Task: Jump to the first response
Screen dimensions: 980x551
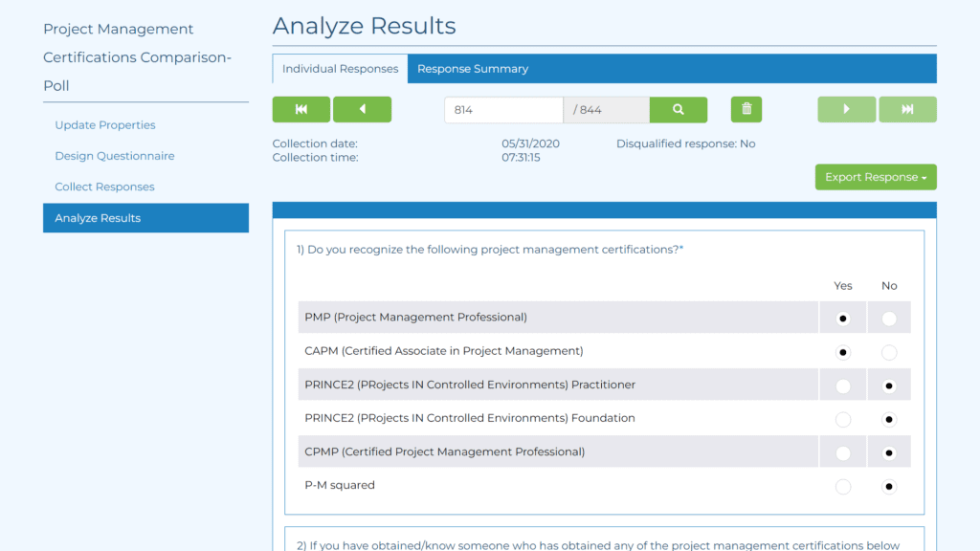Action: (301, 110)
